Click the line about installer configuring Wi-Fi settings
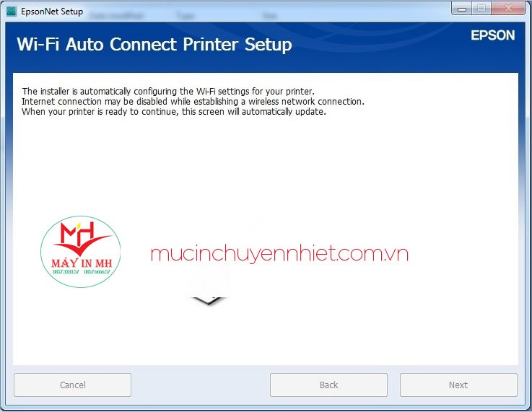 (x=167, y=92)
